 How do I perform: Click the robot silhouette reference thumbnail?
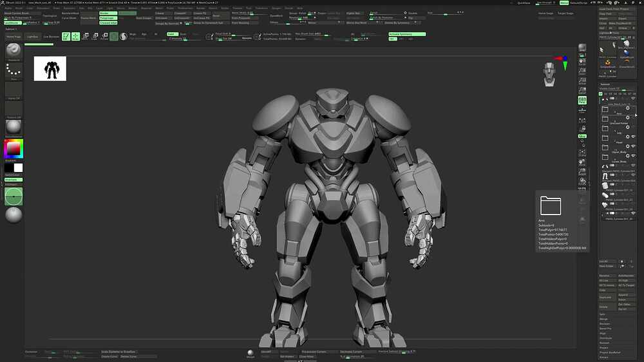pos(50,69)
